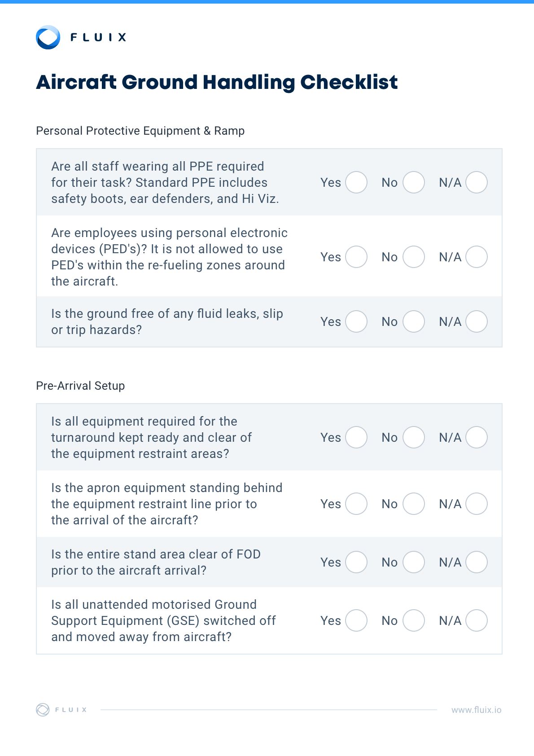Image resolution: width=534 pixels, height=756 pixels.
Task: Click the small Fluix logo in footer
Action: pos(43,710)
